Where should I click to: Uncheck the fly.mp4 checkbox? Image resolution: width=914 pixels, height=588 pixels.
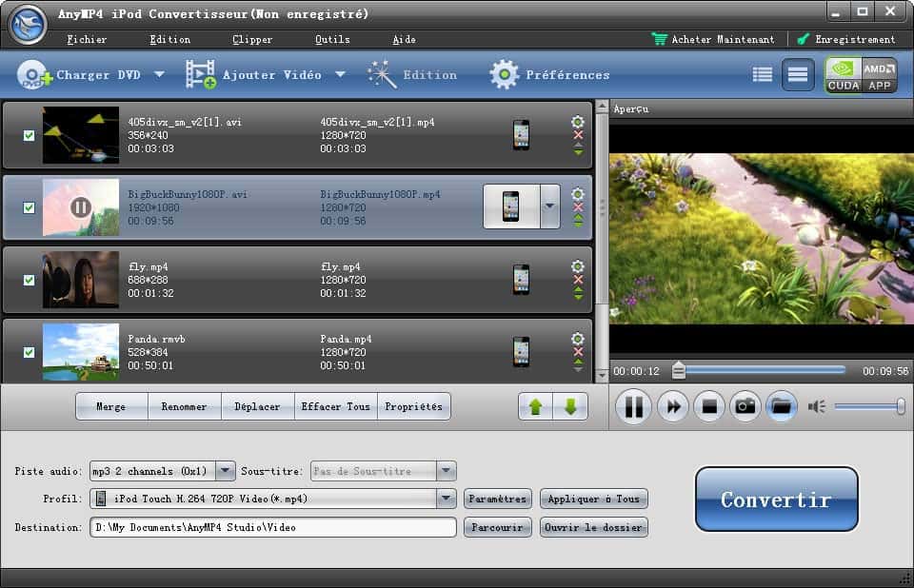click(29, 280)
